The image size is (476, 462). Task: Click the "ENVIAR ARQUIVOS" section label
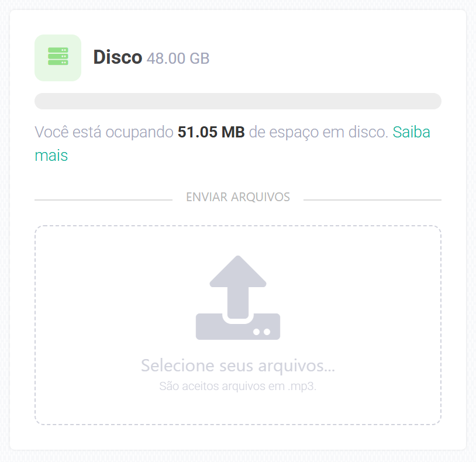238,197
